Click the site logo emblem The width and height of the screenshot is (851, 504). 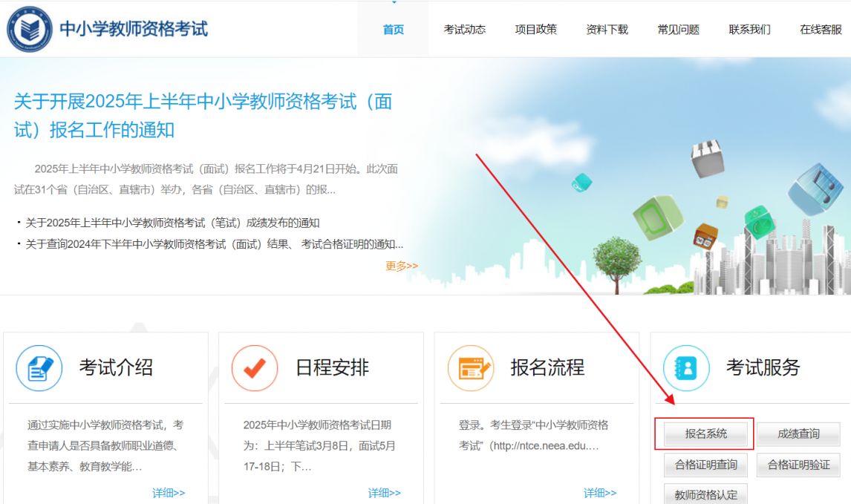pyautogui.click(x=29, y=29)
